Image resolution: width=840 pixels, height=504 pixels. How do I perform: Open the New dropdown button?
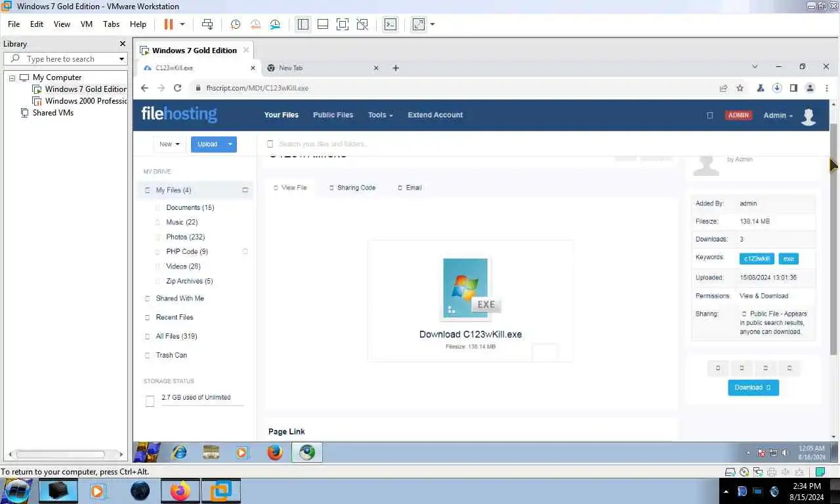click(x=169, y=144)
